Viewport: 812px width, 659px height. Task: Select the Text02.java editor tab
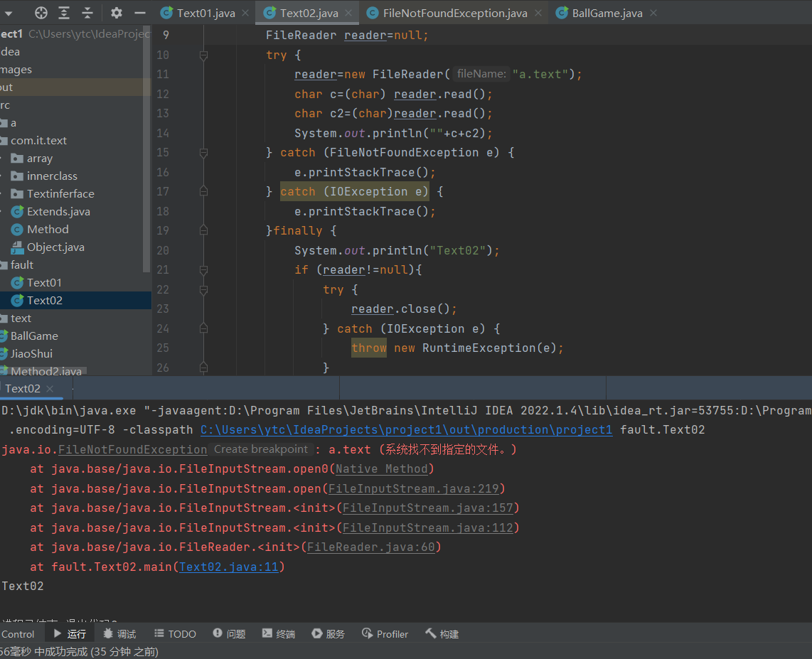[309, 13]
